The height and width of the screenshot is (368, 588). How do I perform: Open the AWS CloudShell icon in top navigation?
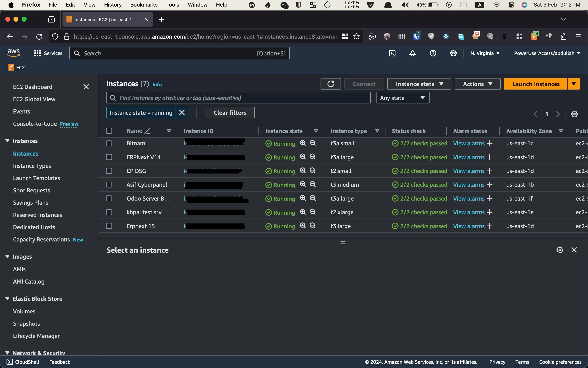[x=392, y=53]
